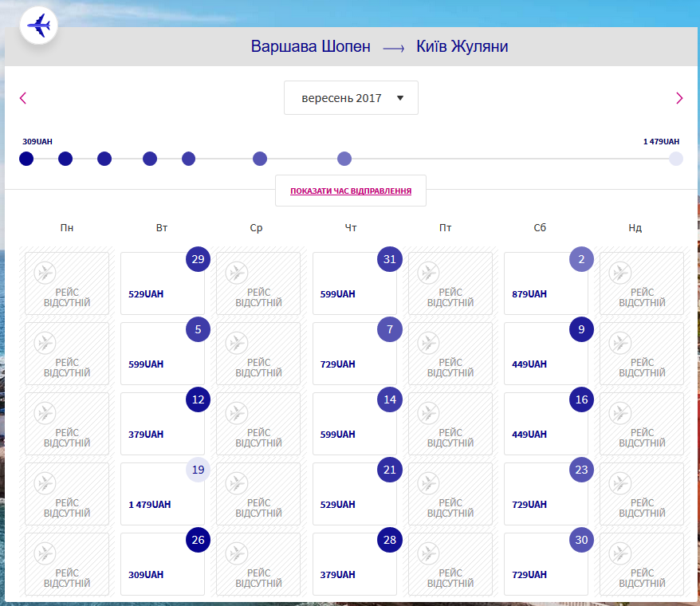The width and height of the screenshot is (700, 606).
Task: Select the 19th flight at 1 479UAH
Action: 163,494
